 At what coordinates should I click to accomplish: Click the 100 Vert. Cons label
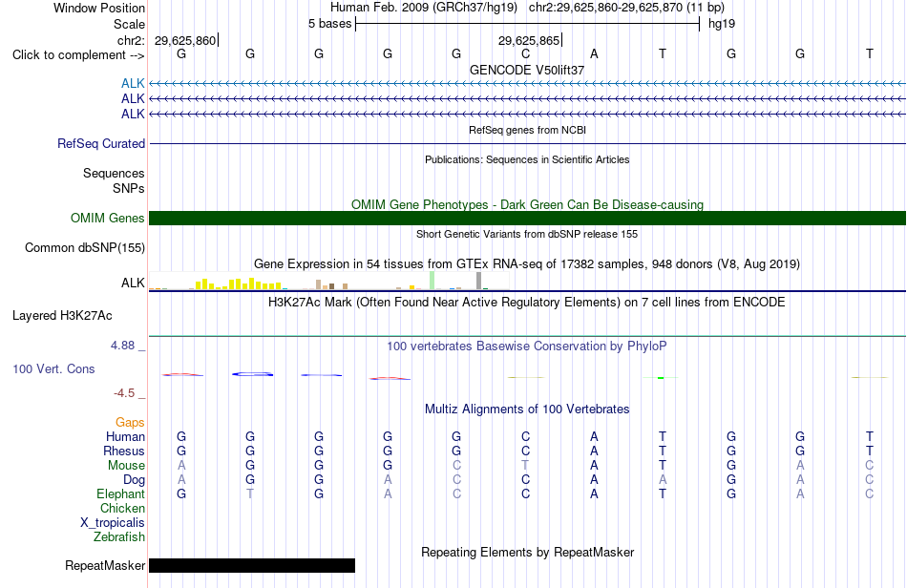(x=53, y=368)
